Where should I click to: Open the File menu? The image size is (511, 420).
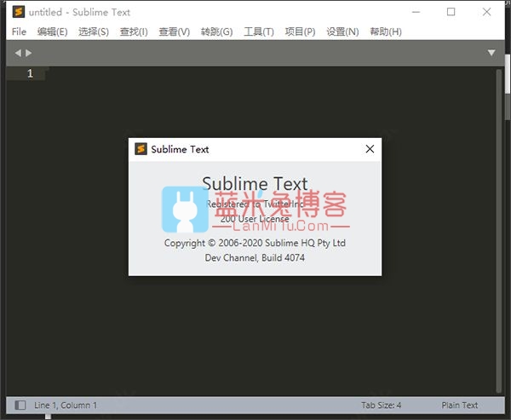(x=19, y=32)
